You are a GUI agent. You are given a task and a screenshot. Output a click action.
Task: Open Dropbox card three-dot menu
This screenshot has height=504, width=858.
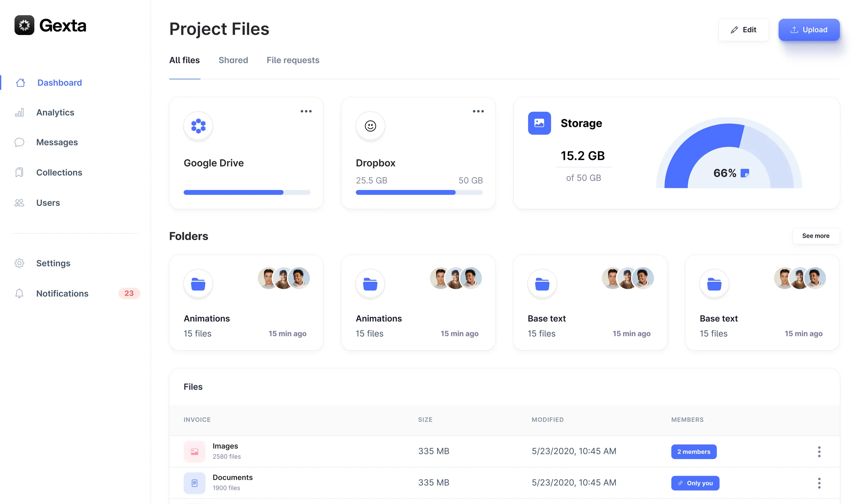[x=478, y=111]
